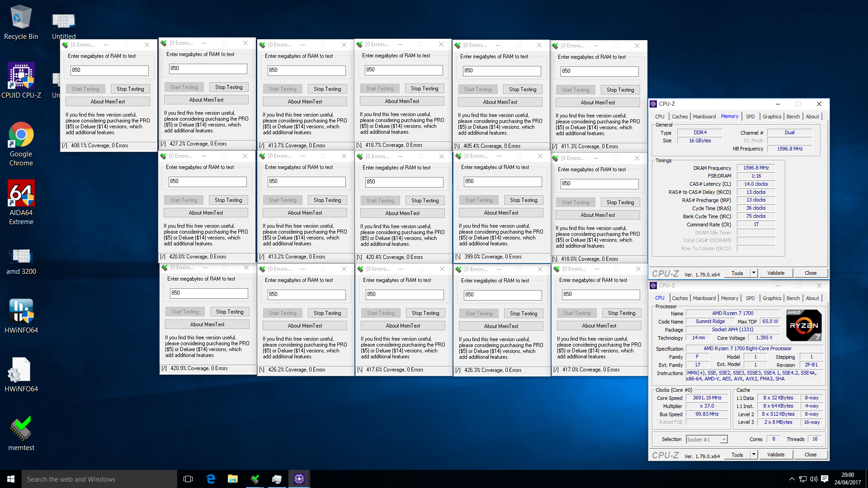Image resolution: width=868 pixels, height=488 pixels.
Task: Stop Testing in window showing 426.2% Coverage
Action: click(x=327, y=313)
